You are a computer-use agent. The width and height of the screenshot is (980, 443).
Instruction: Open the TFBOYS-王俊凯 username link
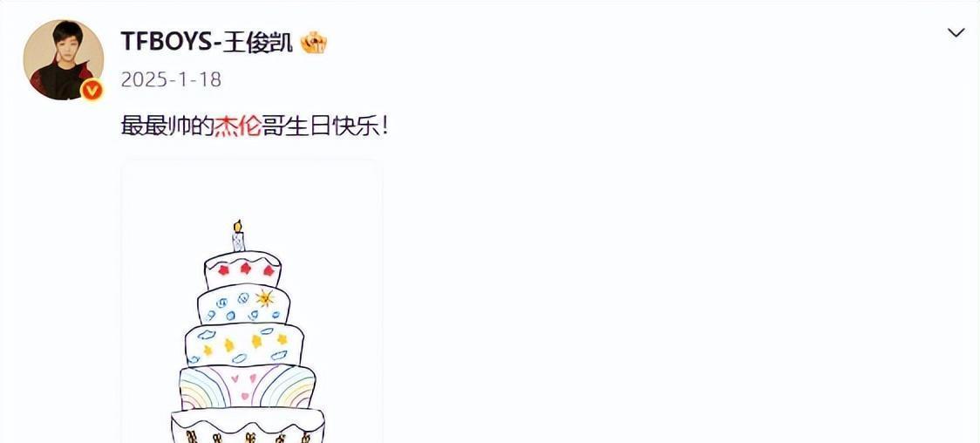(207, 43)
